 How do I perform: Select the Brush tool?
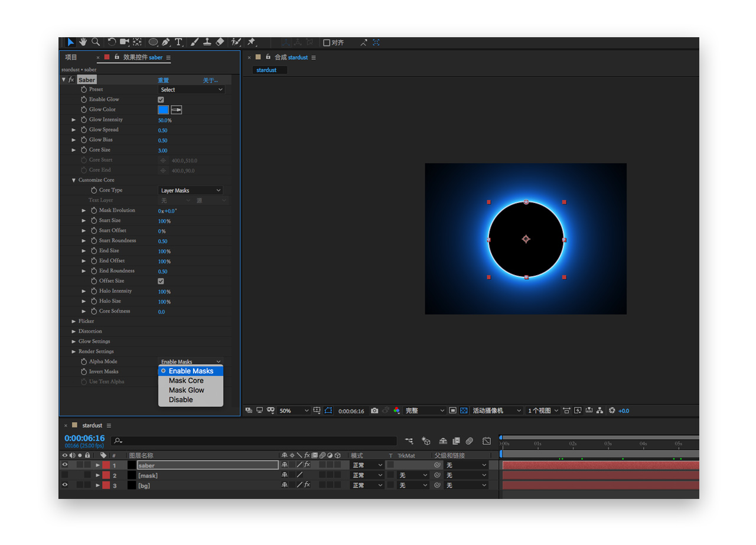click(195, 42)
